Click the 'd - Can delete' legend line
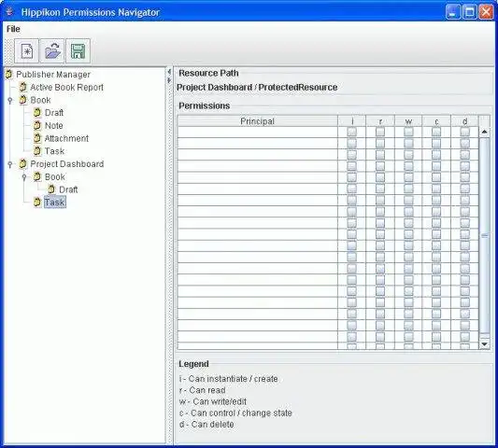This screenshot has width=498, height=448. pyautogui.click(x=206, y=425)
